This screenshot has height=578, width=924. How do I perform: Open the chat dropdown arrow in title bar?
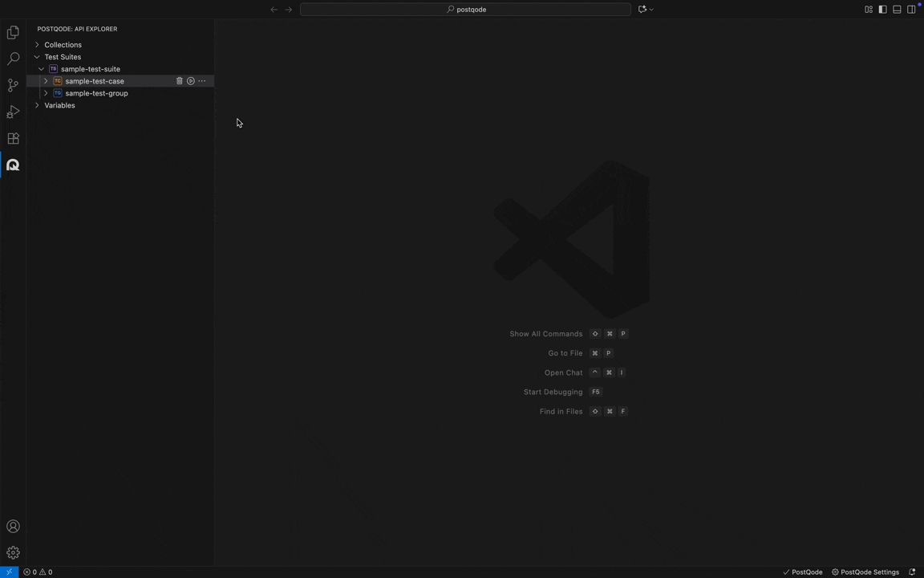coord(651,10)
